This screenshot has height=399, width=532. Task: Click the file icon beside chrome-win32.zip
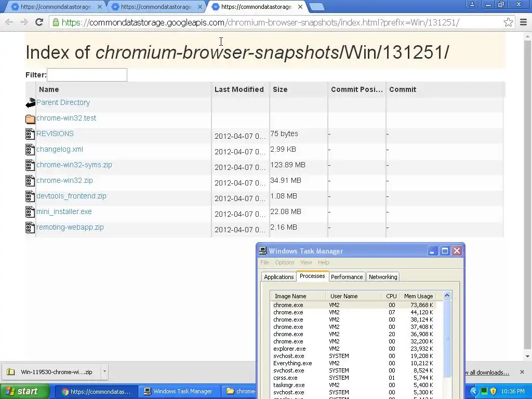point(30,181)
